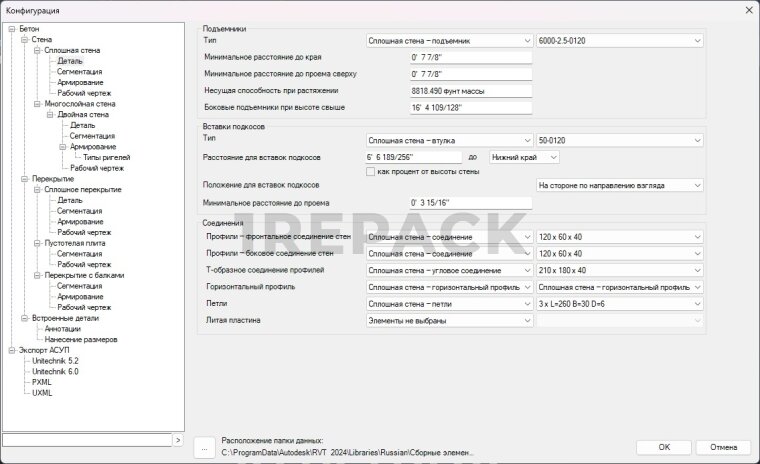Close the Конфигурация dialog window
760x464 pixels.
(745, 10)
